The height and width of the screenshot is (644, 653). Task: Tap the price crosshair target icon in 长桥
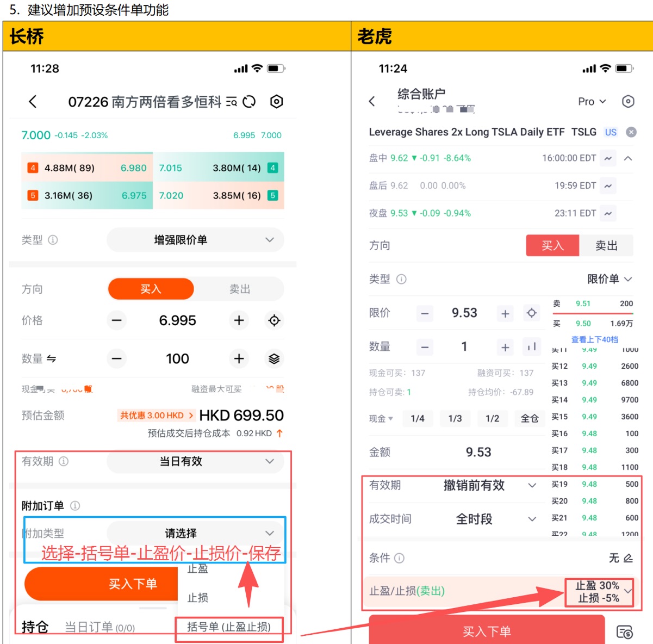274,320
